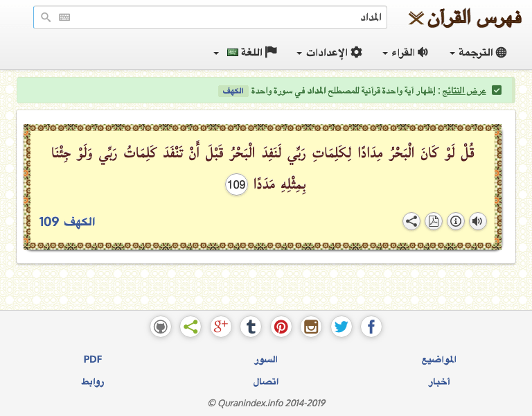
Task: Toggle the virtual keyboard icon in the search box
Action: click(64, 17)
